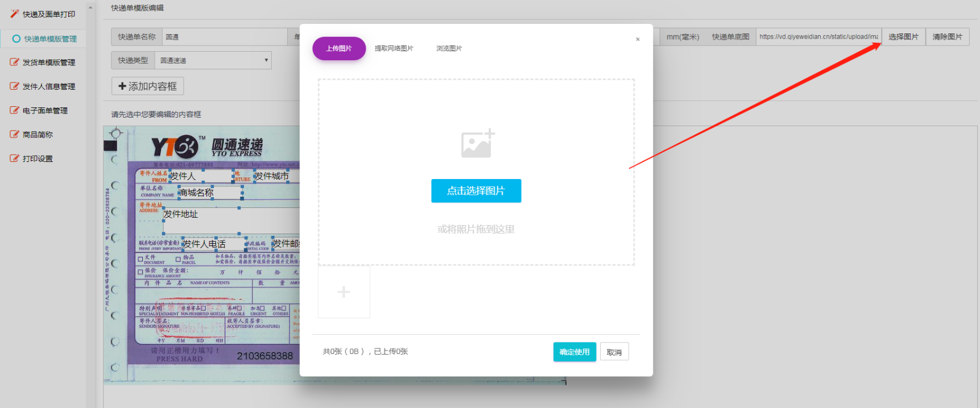The height and width of the screenshot is (408, 980).
Task: Click the 添加内容框 button
Action: point(148,86)
